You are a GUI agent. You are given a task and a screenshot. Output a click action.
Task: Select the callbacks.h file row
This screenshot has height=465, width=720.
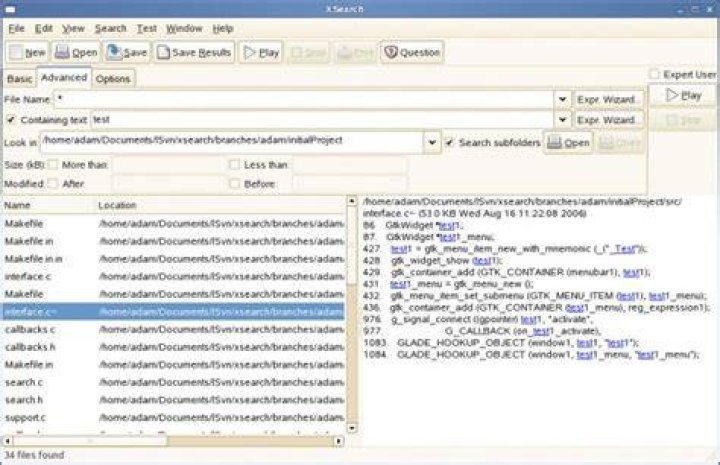click(x=174, y=347)
